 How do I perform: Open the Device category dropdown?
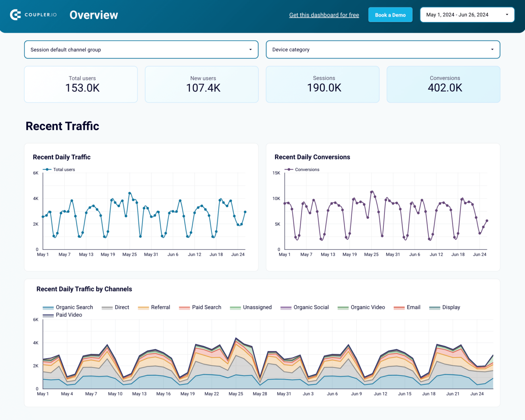point(383,49)
